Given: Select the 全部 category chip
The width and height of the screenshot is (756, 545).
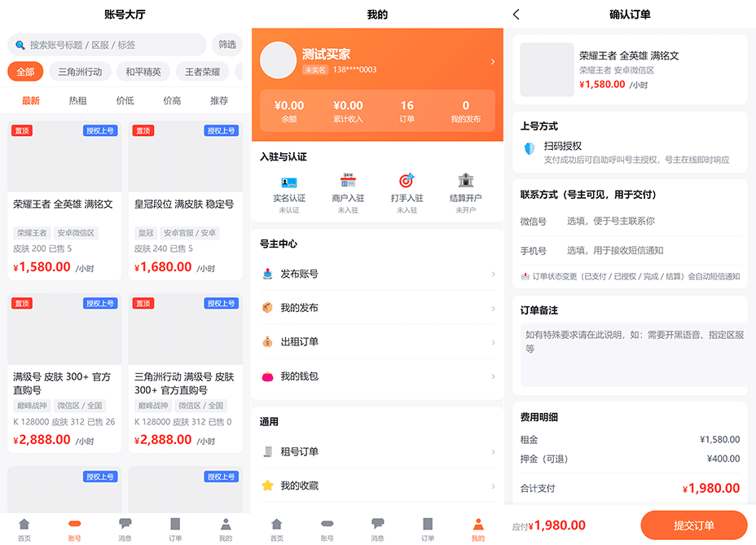Looking at the screenshot, I should click(25, 72).
